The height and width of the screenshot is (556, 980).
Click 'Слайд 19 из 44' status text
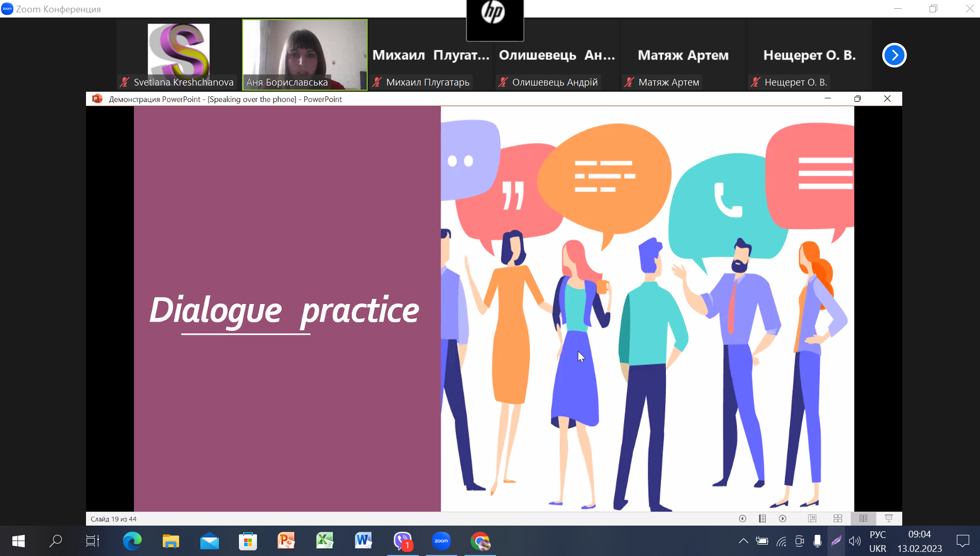pyautogui.click(x=113, y=519)
